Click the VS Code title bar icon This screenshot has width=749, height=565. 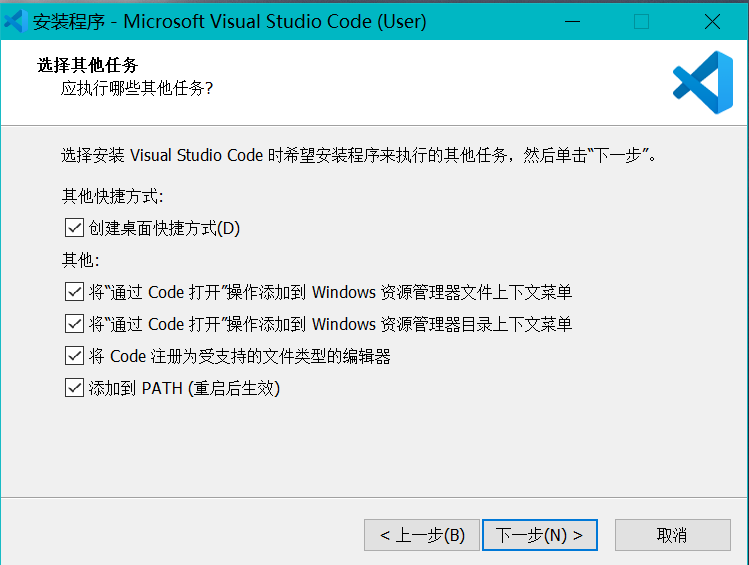click(15, 21)
